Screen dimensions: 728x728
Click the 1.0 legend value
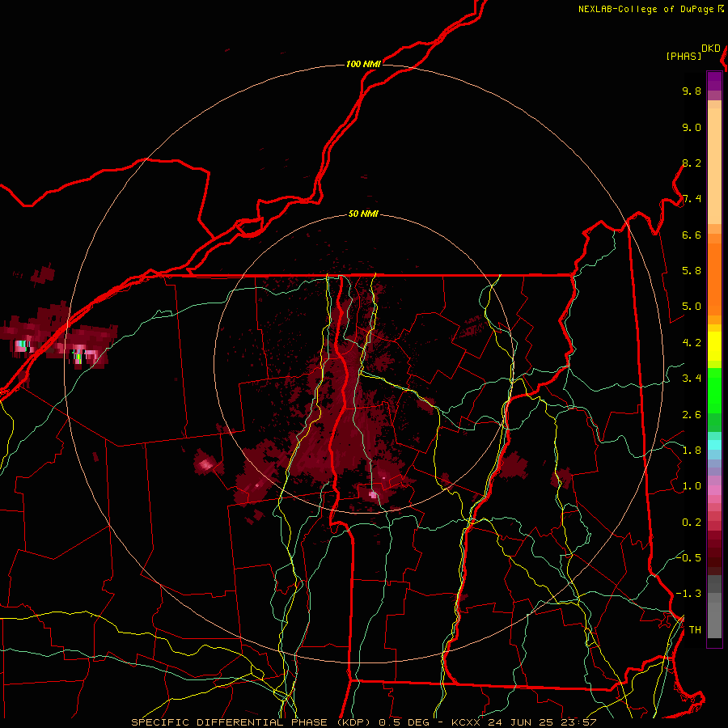(692, 487)
